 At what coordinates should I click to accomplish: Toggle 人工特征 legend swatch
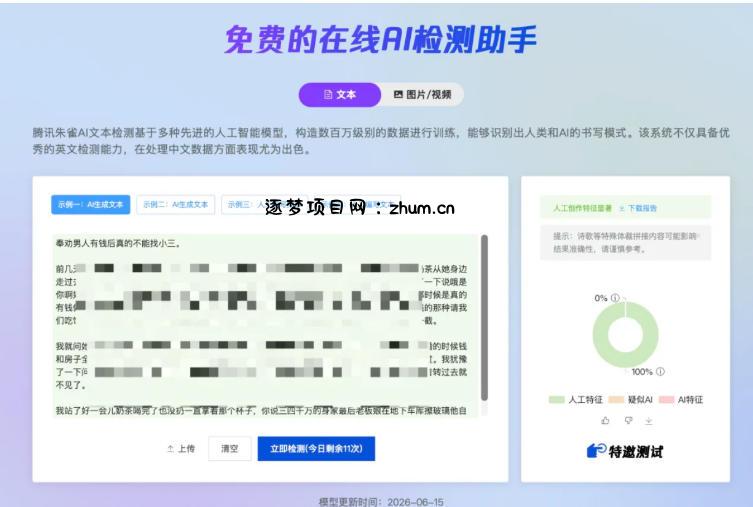pyautogui.click(x=557, y=399)
